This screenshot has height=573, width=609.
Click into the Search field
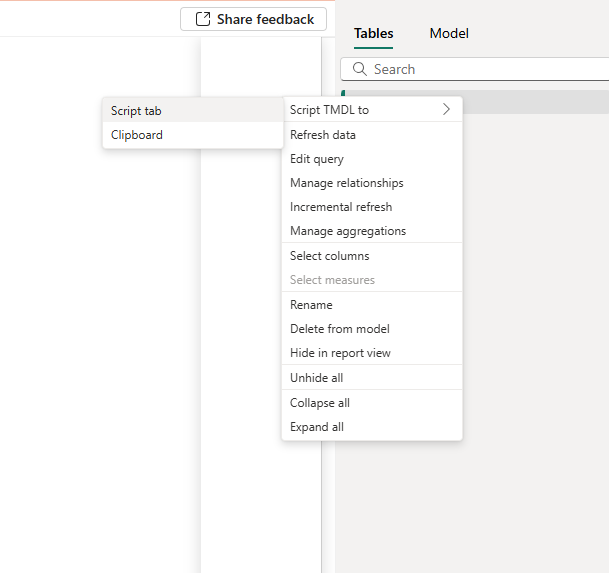click(x=475, y=69)
